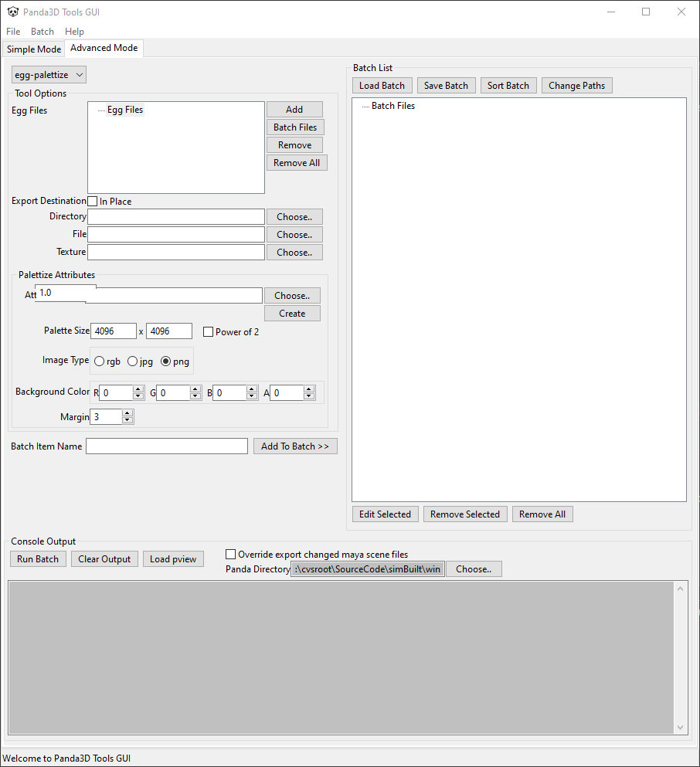Increase Background Color R value
This screenshot has width=700, height=767.
(138, 389)
